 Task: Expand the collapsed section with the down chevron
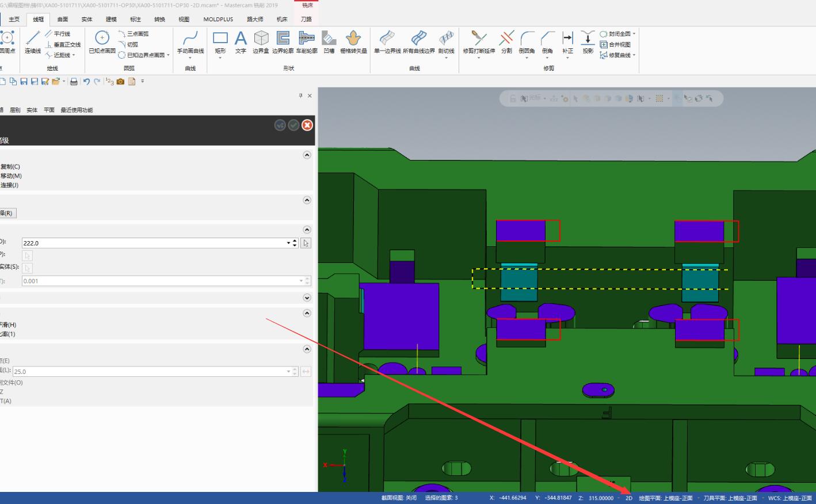point(307,297)
